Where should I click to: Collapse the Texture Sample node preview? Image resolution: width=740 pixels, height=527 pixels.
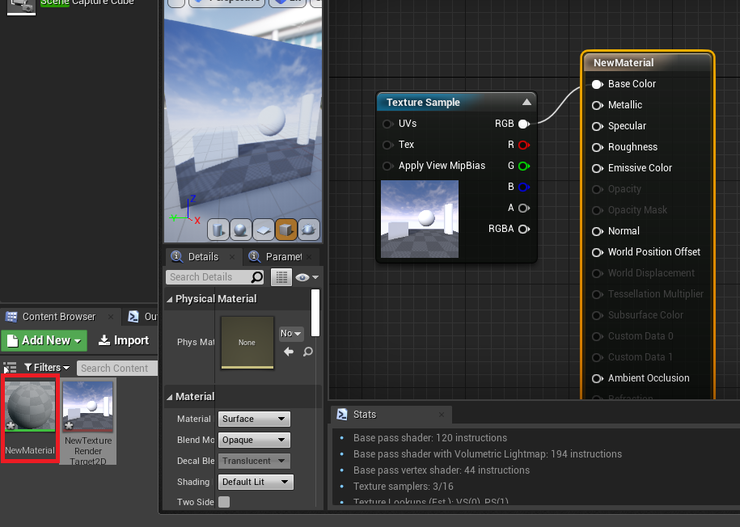point(526,102)
